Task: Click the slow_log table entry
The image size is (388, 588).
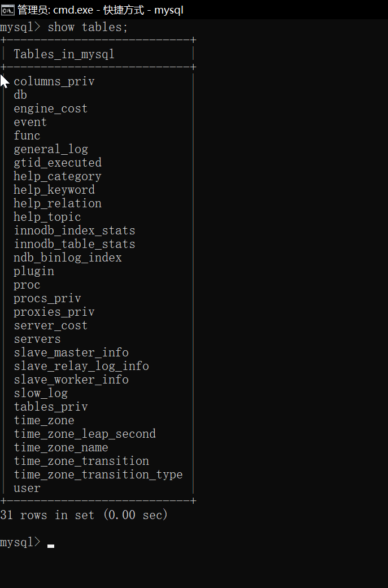Action: (41, 393)
